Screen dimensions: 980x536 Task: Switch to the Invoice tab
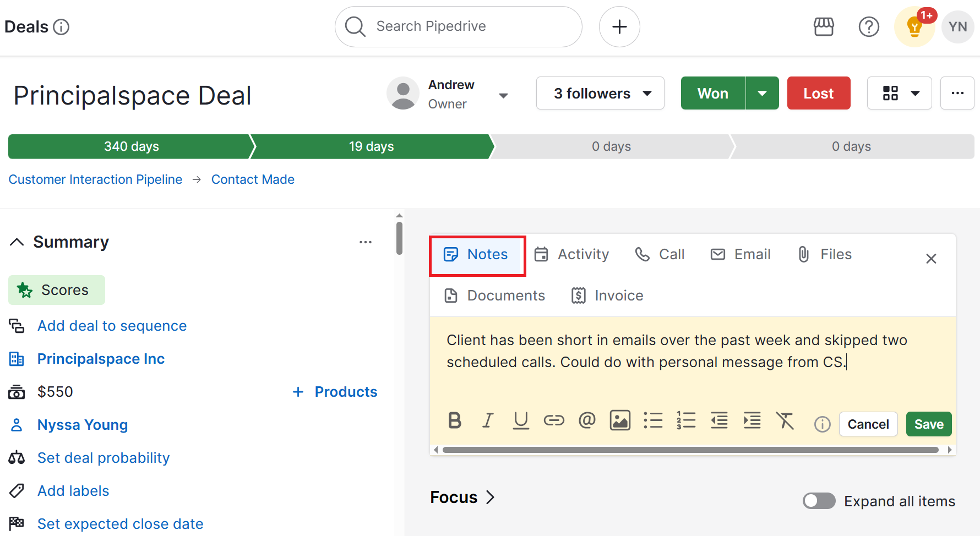[606, 295]
